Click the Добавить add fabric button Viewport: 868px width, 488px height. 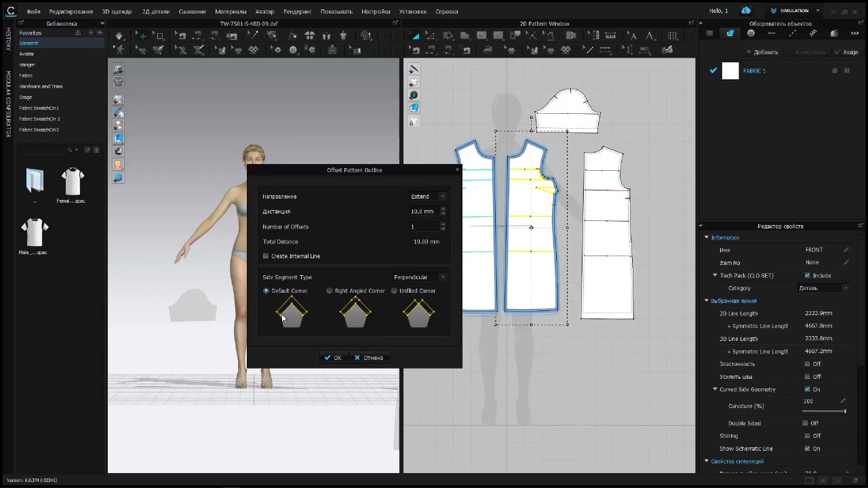(x=762, y=52)
